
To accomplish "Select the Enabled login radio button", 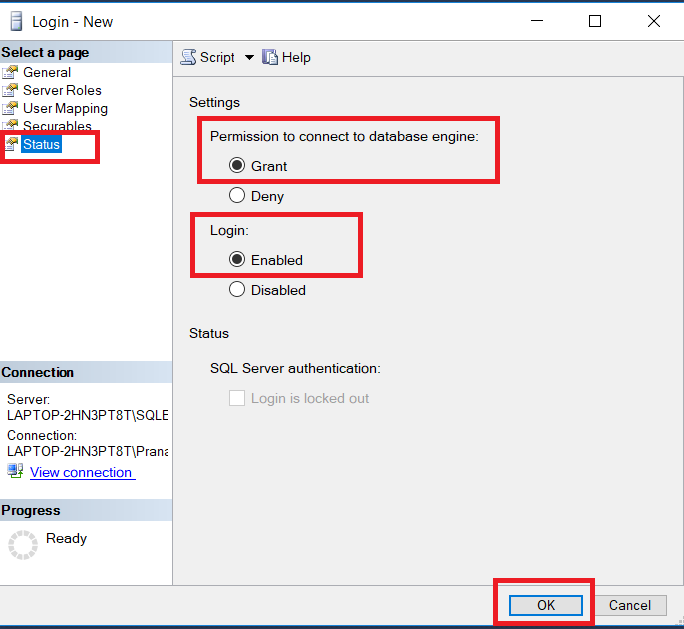I will (x=237, y=260).
